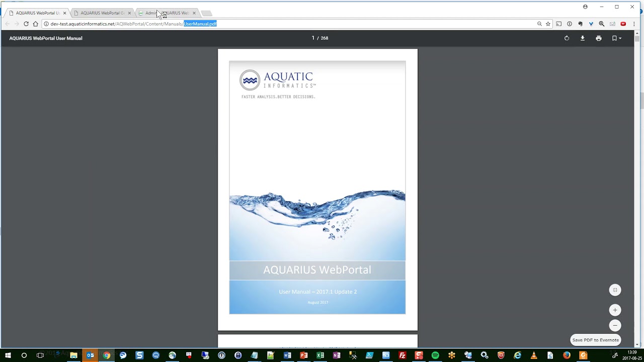Download the User Manual PDF
The image size is (644, 362).
click(583, 38)
